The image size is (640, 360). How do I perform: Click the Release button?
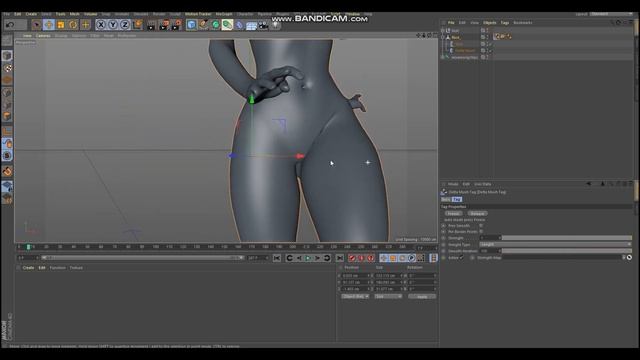[x=477, y=213]
